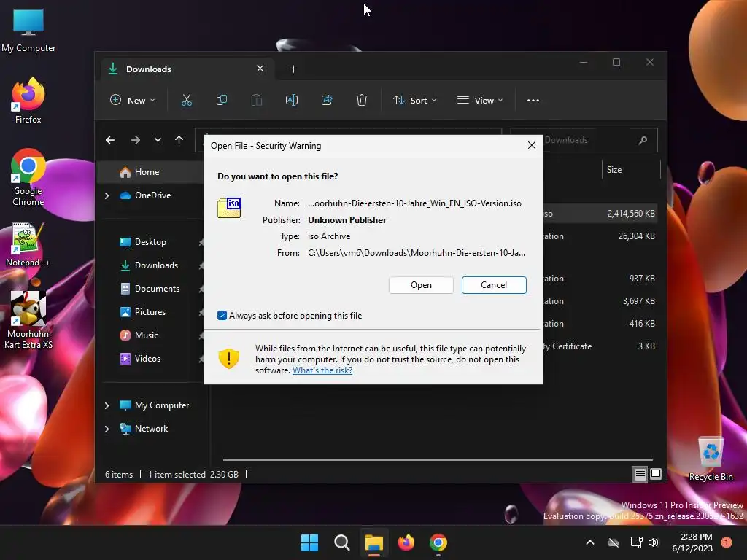Open the View dropdown menu
Image resolution: width=747 pixels, height=560 pixels.
[480, 101]
